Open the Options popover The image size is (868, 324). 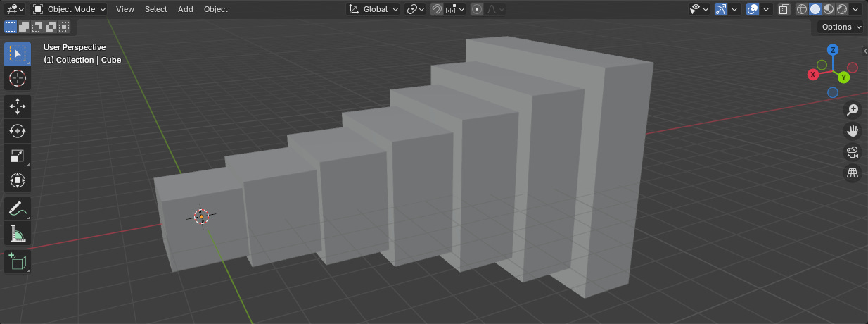tap(840, 27)
